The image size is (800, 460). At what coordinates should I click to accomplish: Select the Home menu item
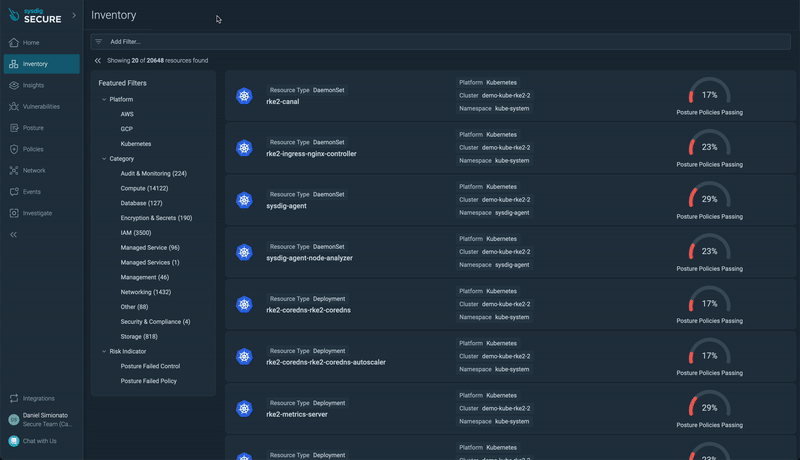[x=41, y=42]
